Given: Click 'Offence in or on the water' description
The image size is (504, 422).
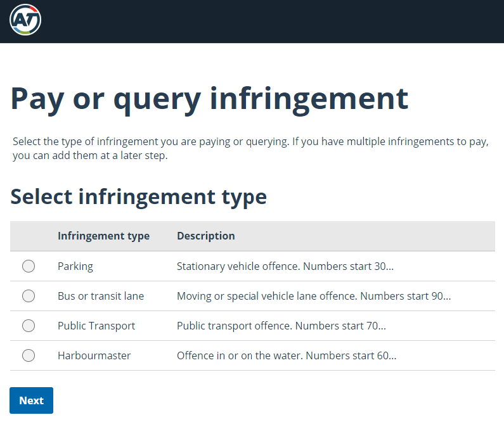Looking at the screenshot, I should tap(240, 355).
